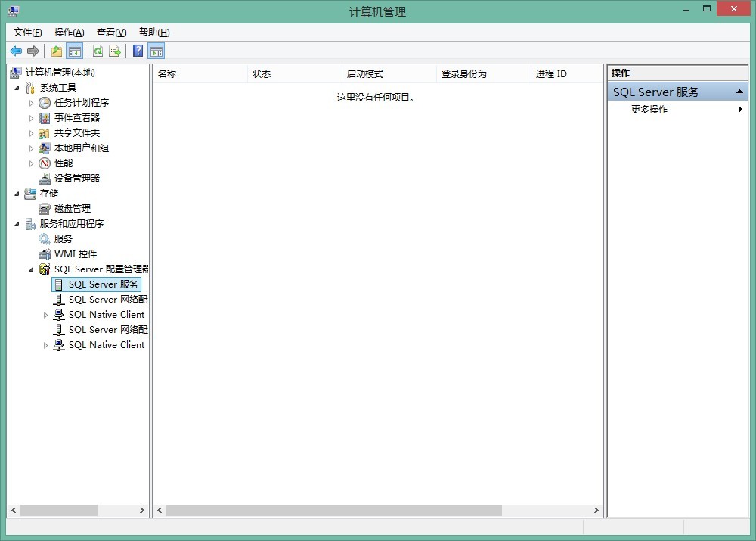Click the Refresh toolbar icon
Screen dimensions: 756x541
click(98, 51)
